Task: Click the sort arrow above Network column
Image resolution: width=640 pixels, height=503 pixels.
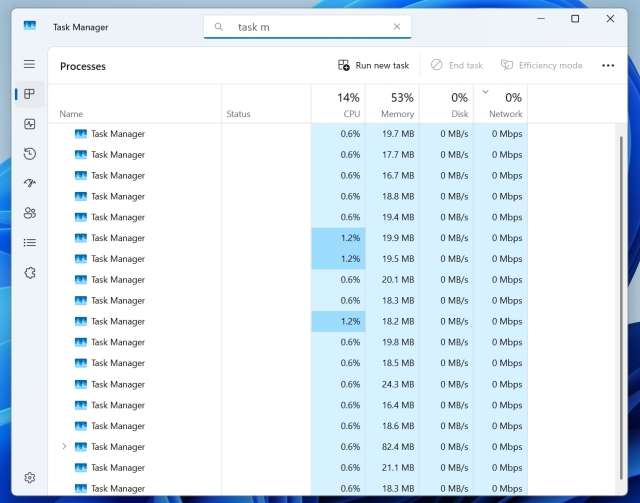Action: tap(485, 92)
